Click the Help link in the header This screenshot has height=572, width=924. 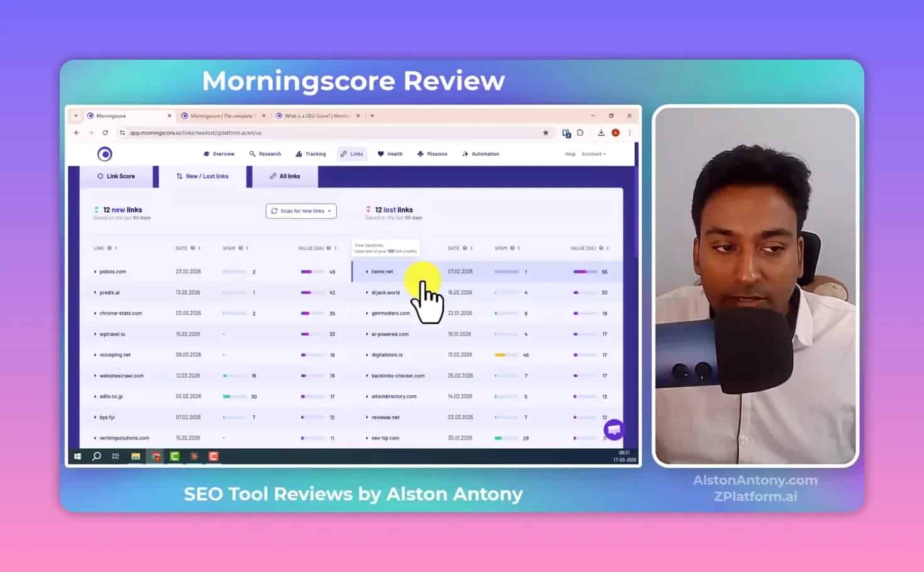pos(569,153)
